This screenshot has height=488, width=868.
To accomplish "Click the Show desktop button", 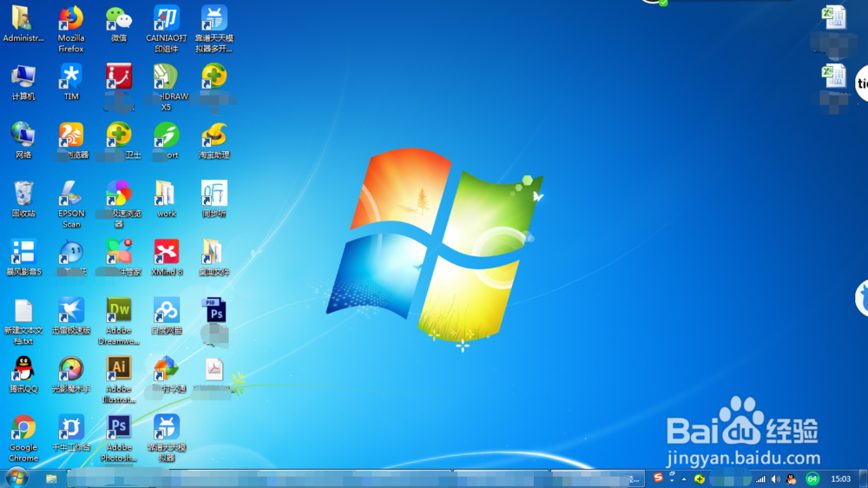I will [x=864, y=478].
